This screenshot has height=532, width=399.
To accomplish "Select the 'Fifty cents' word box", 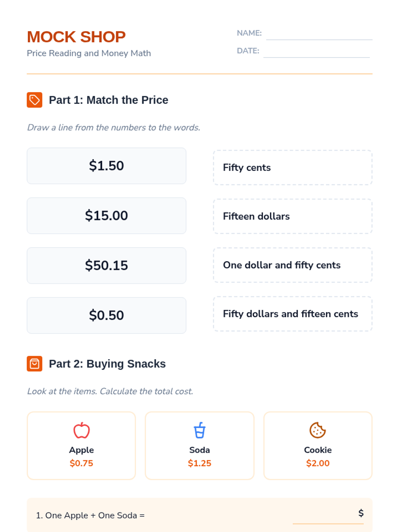I will pos(293,168).
